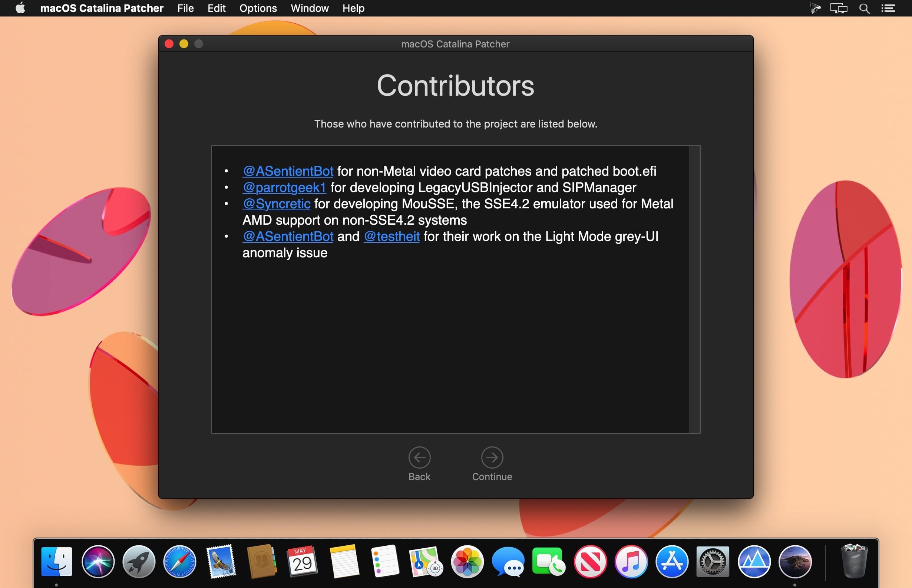The height and width of the screenshot is (588, 912).
Task: Open Messages app in Dock
Action: click(508, 561)
